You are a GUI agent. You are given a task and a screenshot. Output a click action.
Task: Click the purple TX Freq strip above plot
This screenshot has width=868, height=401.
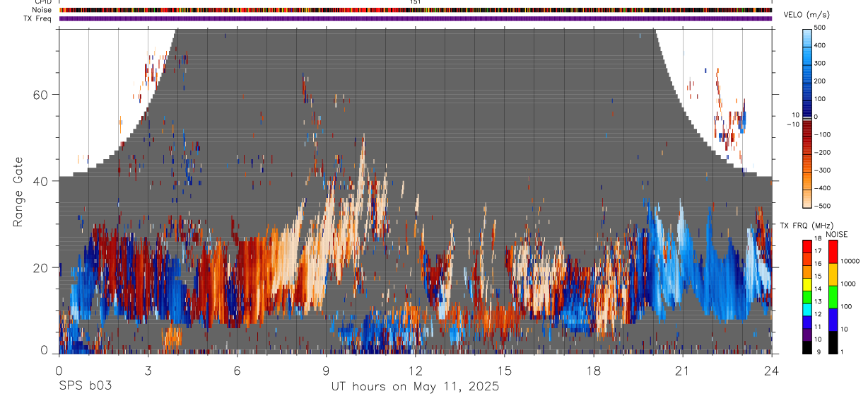(416, 18)
